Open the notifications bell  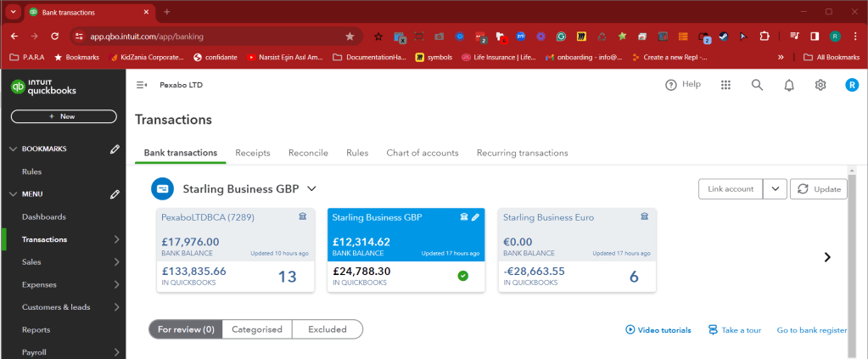click(789, 85)
